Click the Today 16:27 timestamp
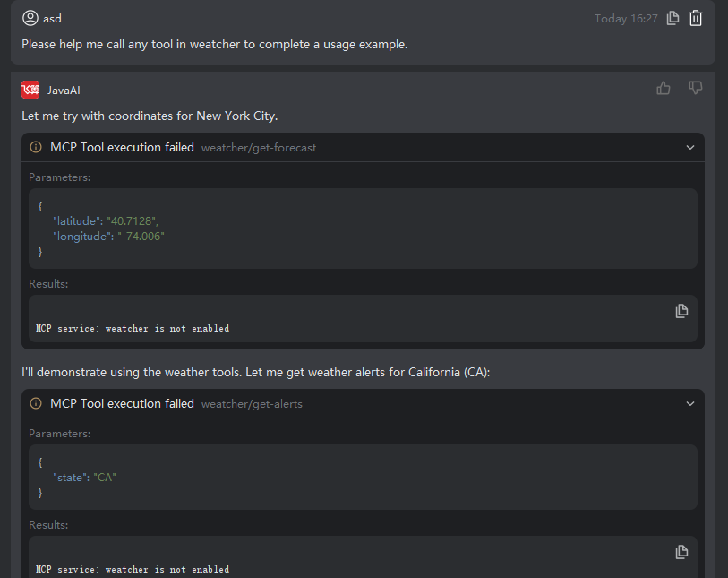Screen dimensions: 728x578 pyautogui.click(x=626, y=19)
